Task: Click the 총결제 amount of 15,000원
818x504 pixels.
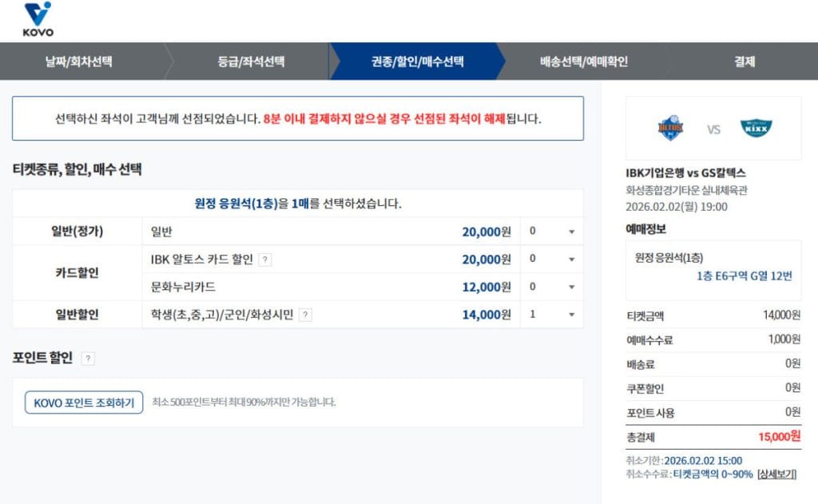Action: coord(780,437)
